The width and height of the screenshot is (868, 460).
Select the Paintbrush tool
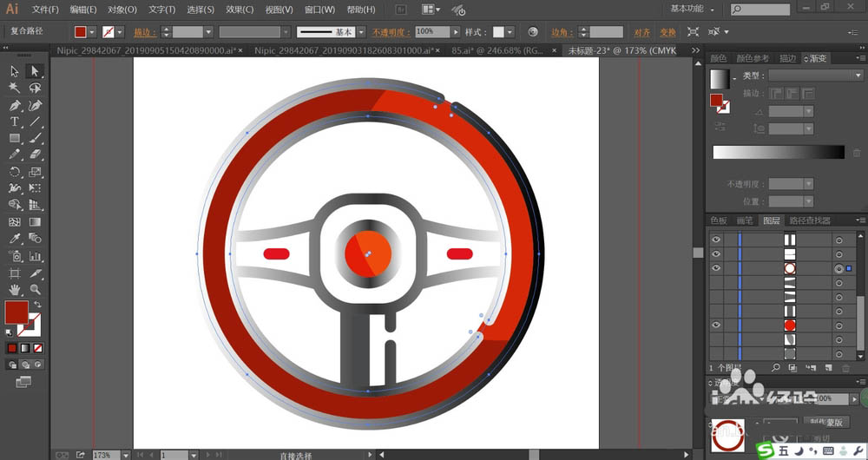click(35, 138)
